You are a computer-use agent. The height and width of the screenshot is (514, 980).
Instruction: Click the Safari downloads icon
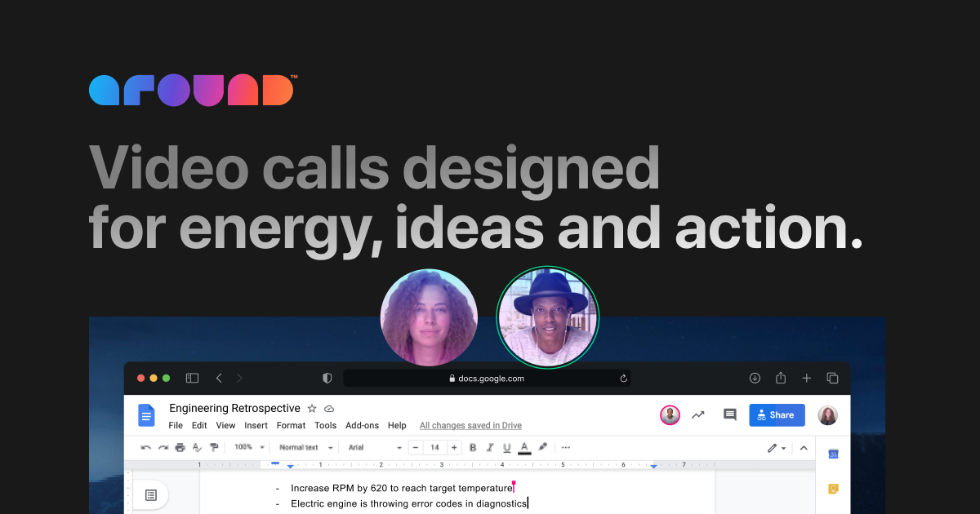click(755, 378)
